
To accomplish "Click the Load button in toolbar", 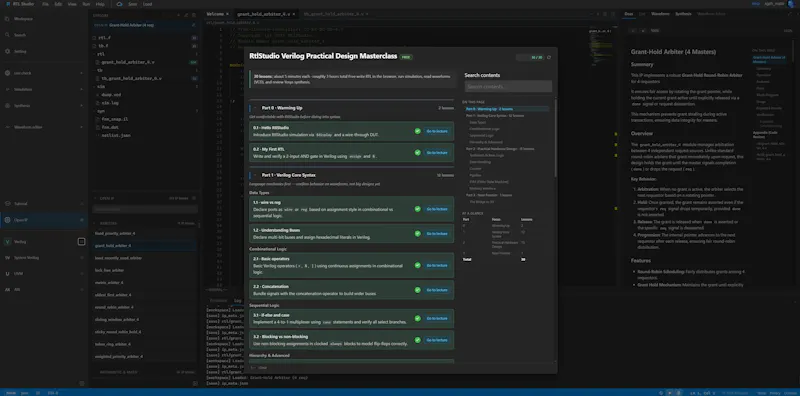I will point(147,4).
